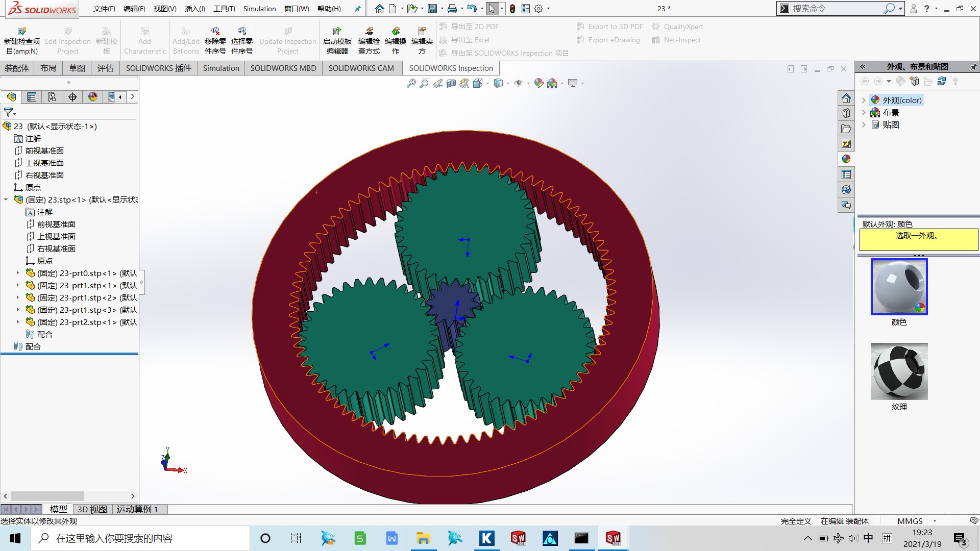The width and height of the screenshot is (980, 551).
Task: Open SOLIDWORKS Resources home in task pane
Action: [846, 98]
